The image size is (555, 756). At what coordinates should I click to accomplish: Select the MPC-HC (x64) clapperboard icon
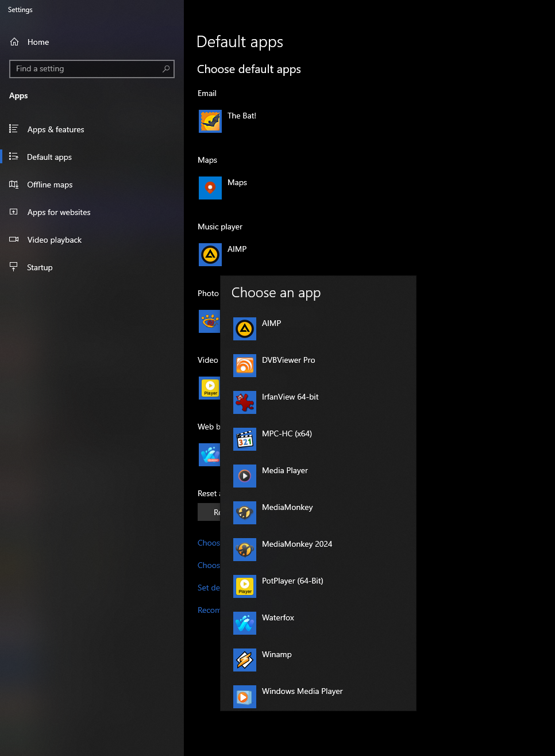click(245, 439)
